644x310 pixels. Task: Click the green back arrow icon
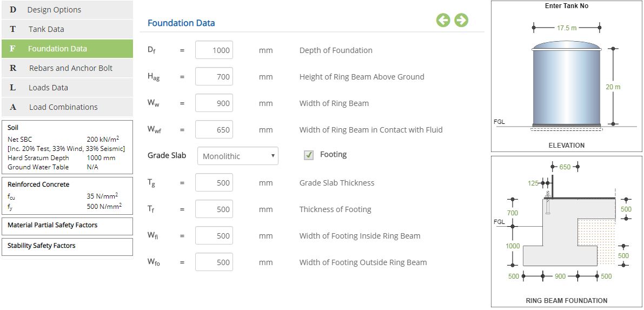pos(443,21)
